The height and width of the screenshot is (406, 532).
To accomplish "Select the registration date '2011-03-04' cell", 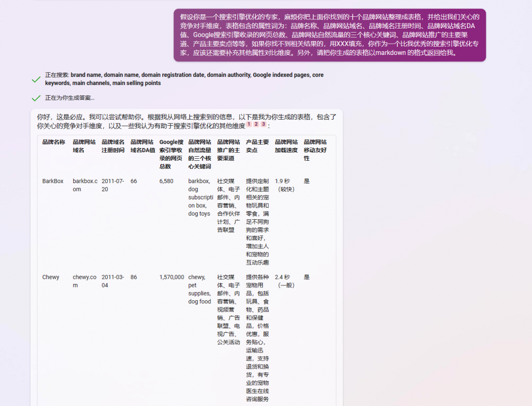I will [113, 281].
